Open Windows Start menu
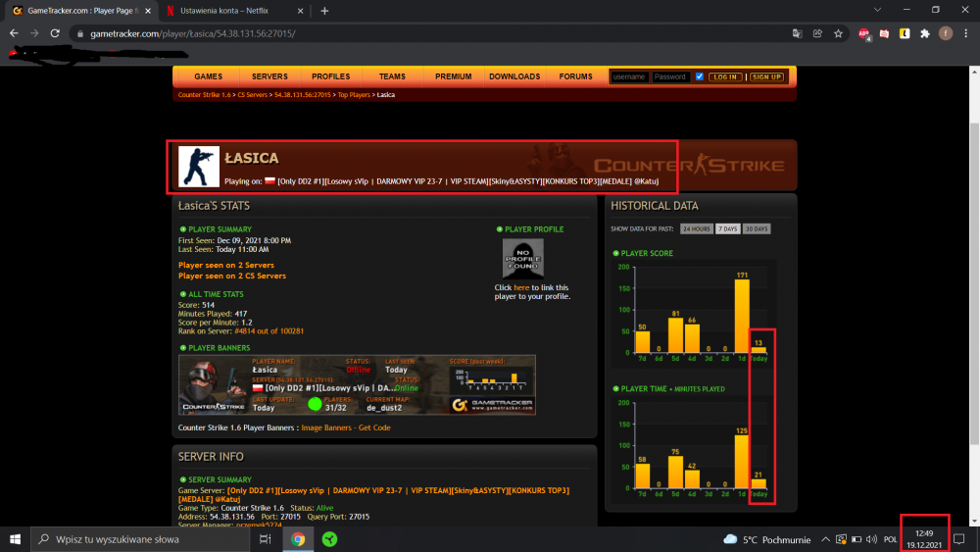 click(x=15, y=539)
